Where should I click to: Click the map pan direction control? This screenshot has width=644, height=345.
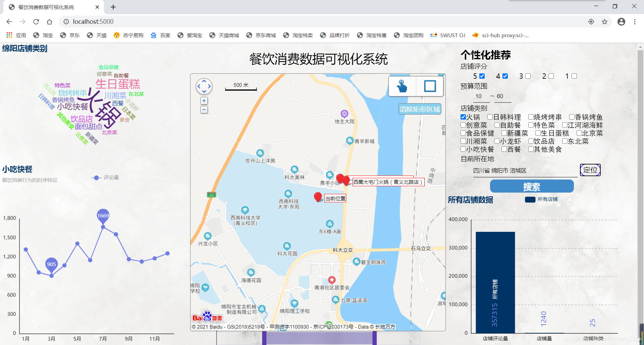click(x=204, y=86)
